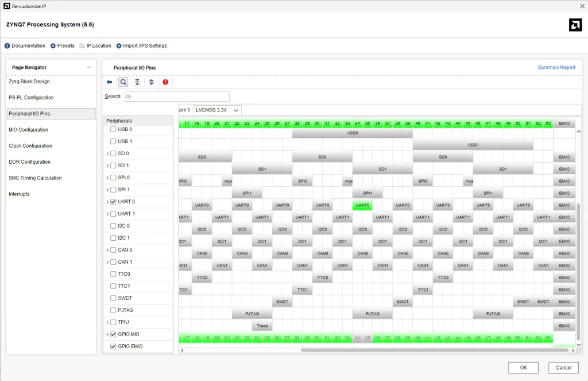Click the USB1 pin assignment block
The image size is (588, 381).
tap(473, 145)
